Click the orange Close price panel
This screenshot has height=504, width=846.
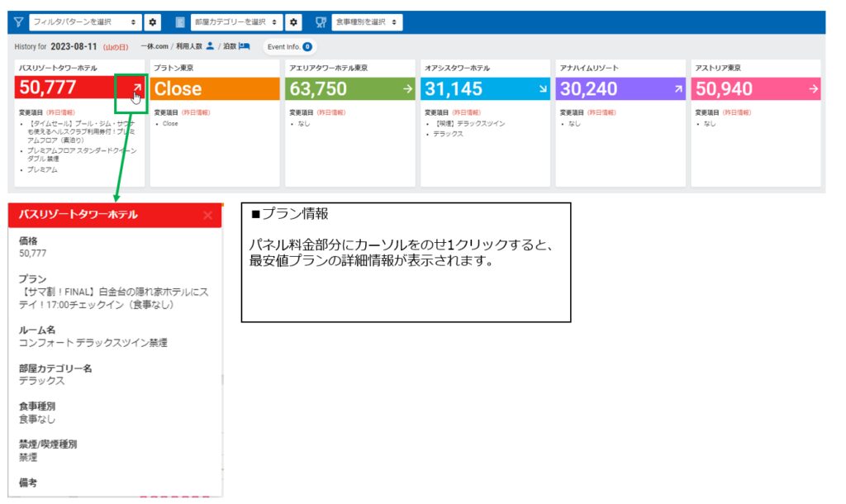(215, 88)
